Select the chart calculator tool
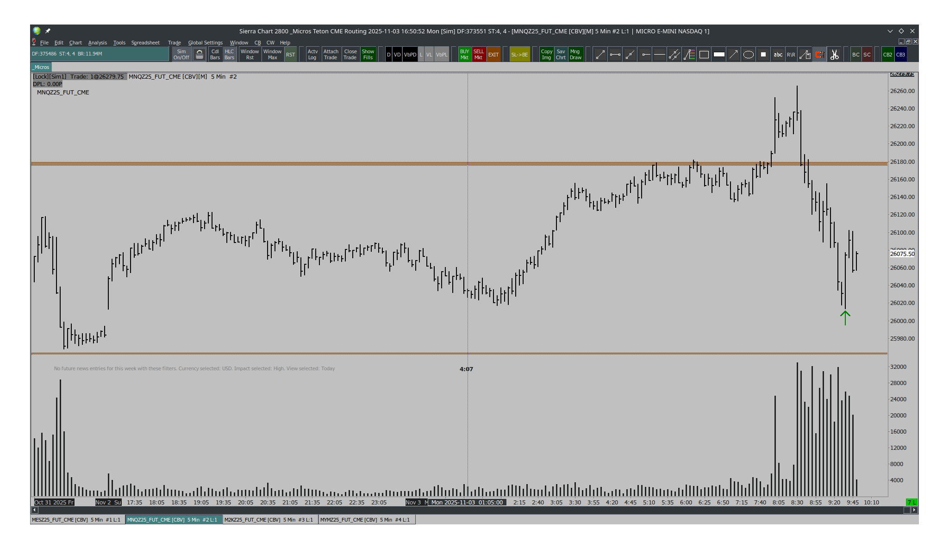The image size is (949, 560). pos(805,55)
